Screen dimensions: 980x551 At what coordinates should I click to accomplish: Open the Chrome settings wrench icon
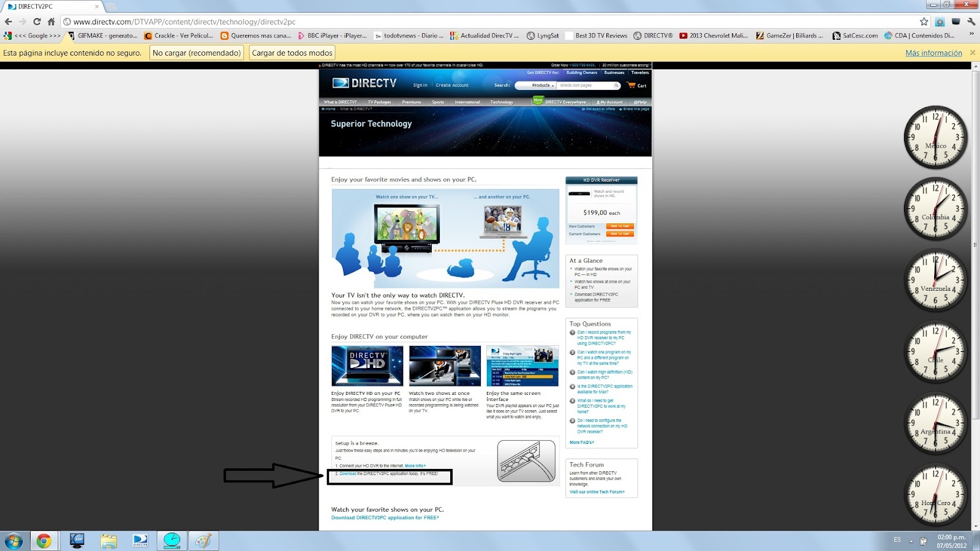(971, 21)
